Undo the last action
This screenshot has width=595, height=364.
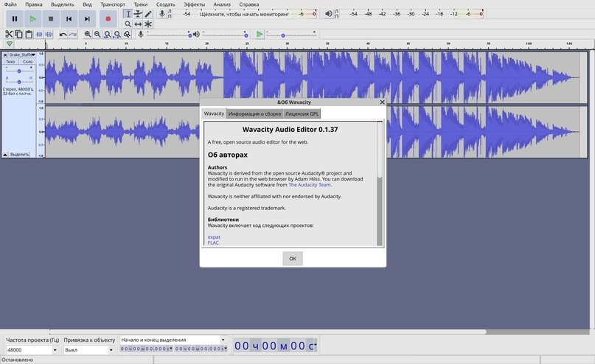tap(63, 34)
